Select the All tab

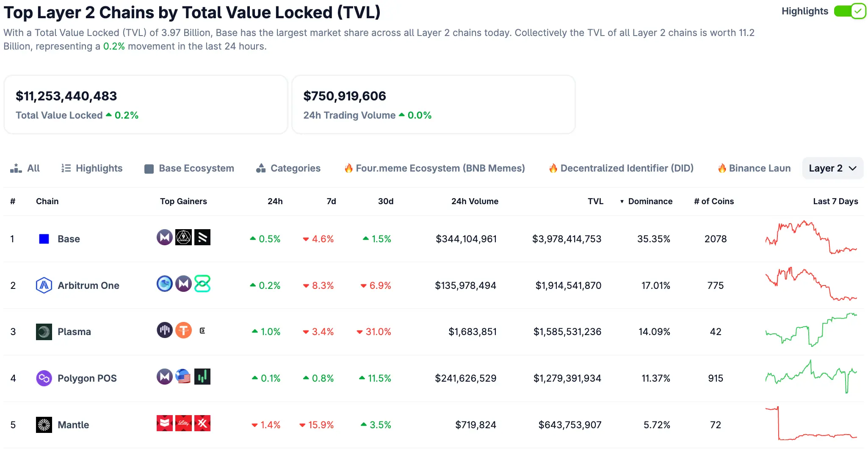25,168
